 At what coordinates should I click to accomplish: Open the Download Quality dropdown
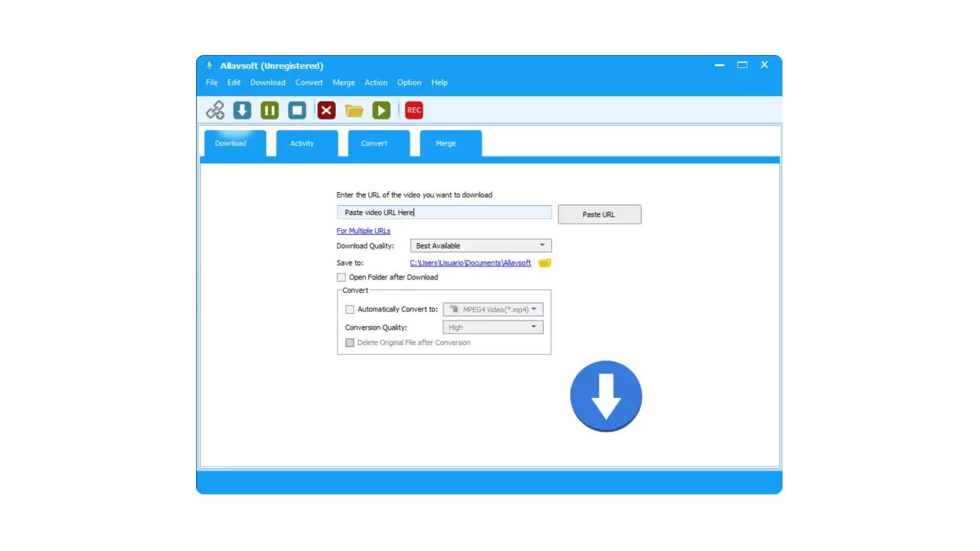(543, 245)
